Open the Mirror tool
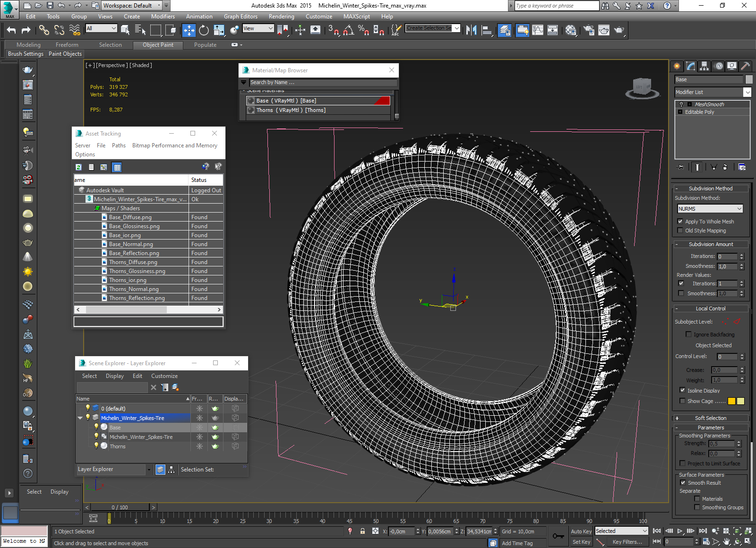Viewport: 756px width, 548px height. (471, 30)
